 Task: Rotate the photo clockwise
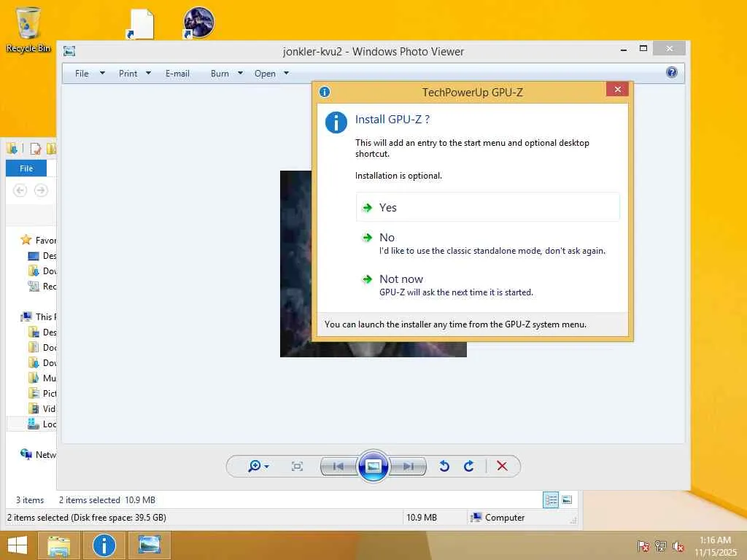tap(469, 466)
